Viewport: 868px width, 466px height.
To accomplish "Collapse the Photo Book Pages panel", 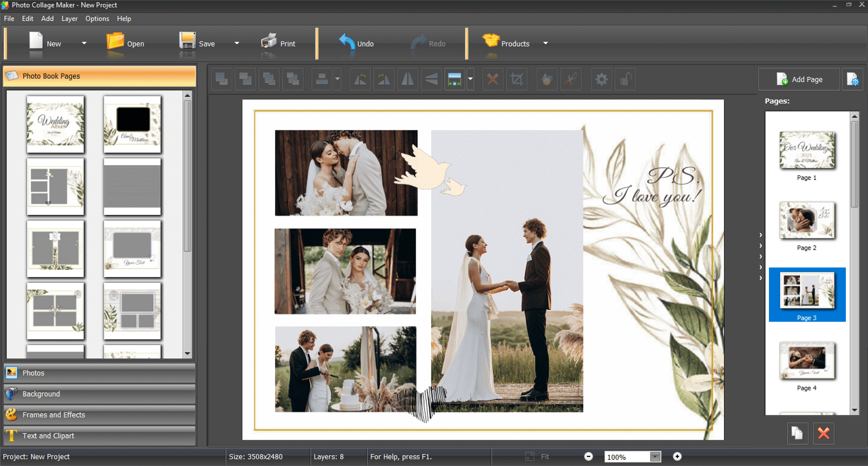I will (x=99, y=76).
